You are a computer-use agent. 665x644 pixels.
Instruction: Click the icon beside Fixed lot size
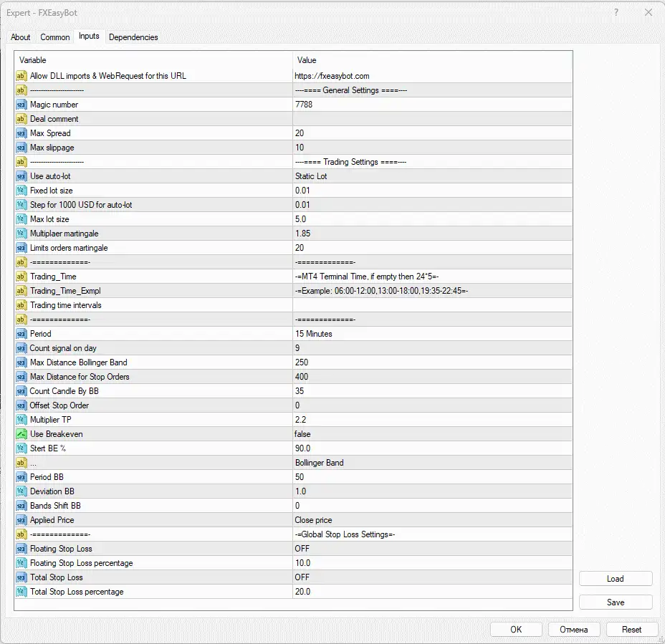click(21, 191)
